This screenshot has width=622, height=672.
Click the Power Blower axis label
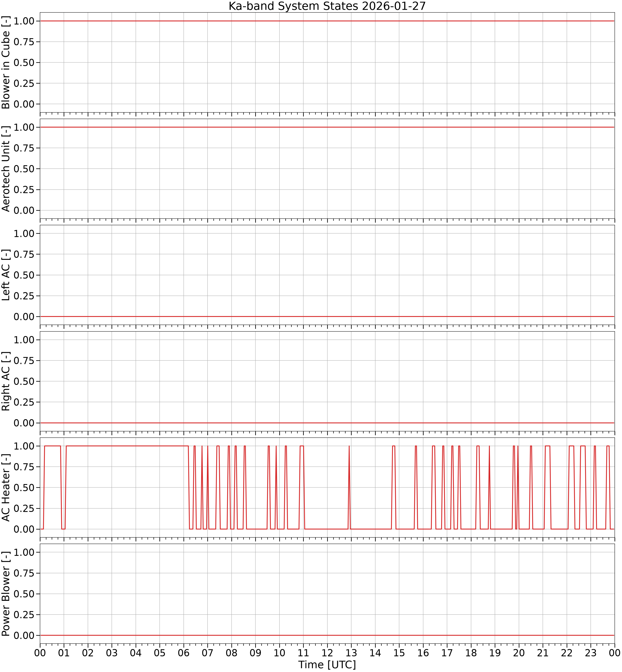[6, 594]
